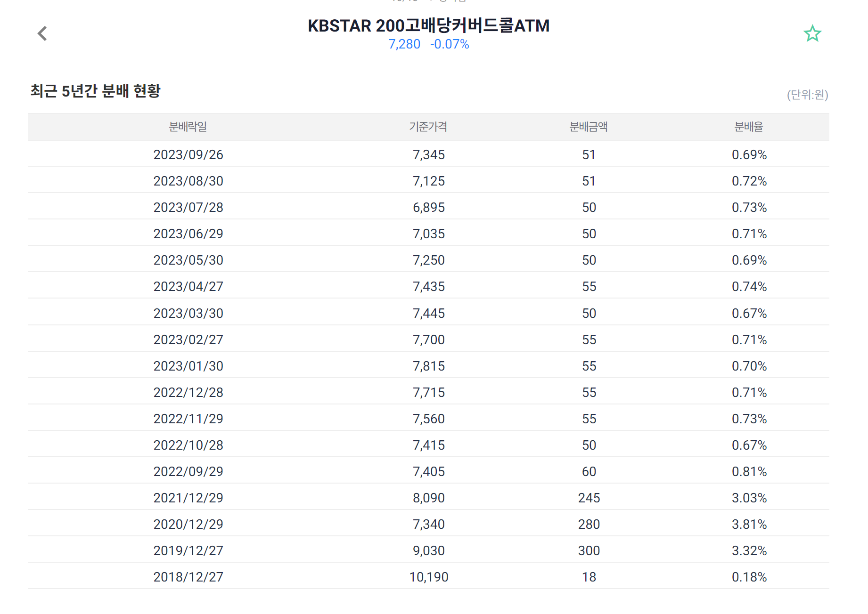Image resolution: width=868 pixels, height=614 pixels.
Task: Select the 2023/09/26 date cell
Action: coord(188,154)
